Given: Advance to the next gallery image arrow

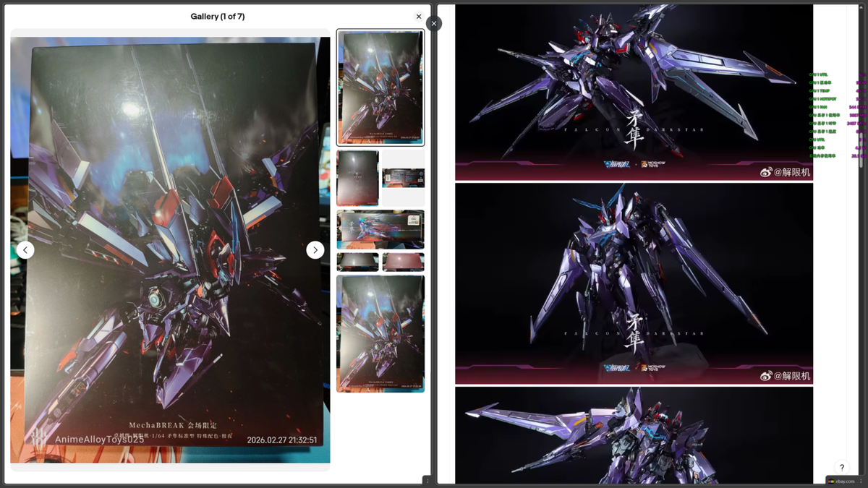Looking at the screenshot, I should pyautogui.click(x=315, y=250).
